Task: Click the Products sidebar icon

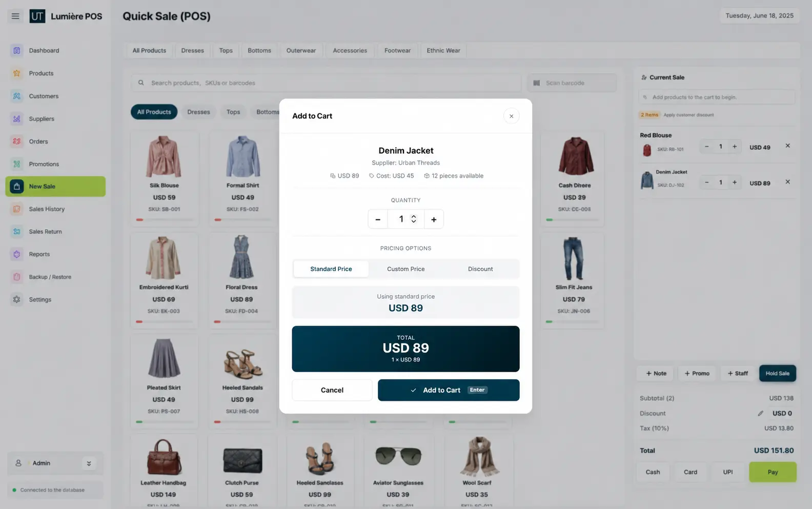Action: pyautogui.click(x=17, y=73)
